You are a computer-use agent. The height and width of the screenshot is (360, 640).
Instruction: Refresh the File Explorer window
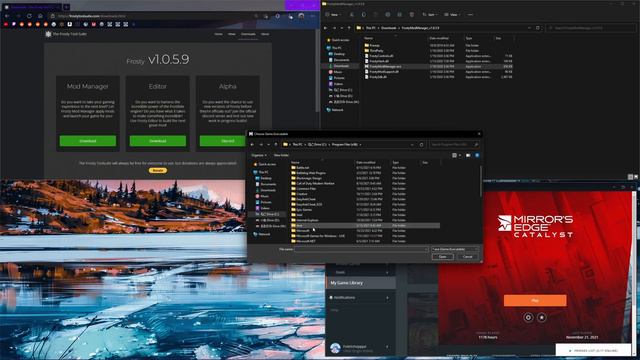pyautogui.click(x=538, y=28)
